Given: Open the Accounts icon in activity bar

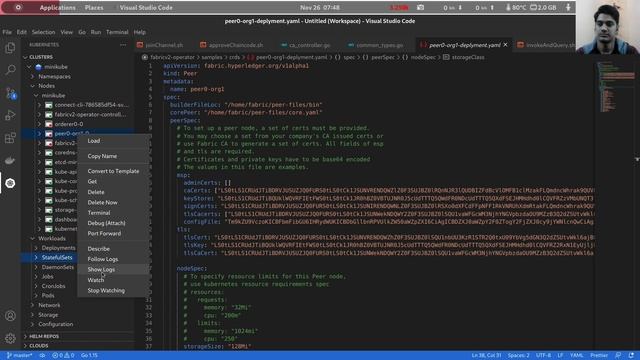Looking at the screenshot, I should (10, 316).
